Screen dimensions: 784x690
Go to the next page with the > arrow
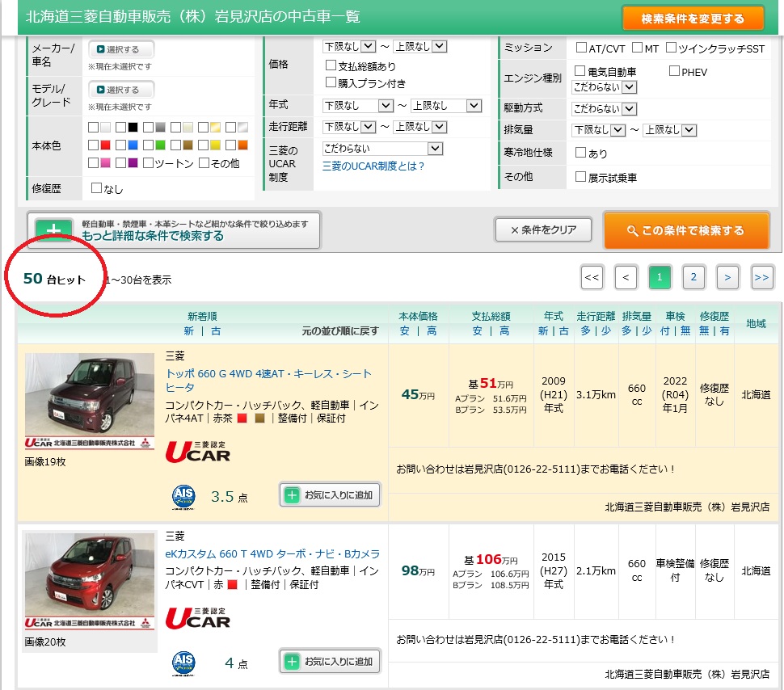[727, 277]
